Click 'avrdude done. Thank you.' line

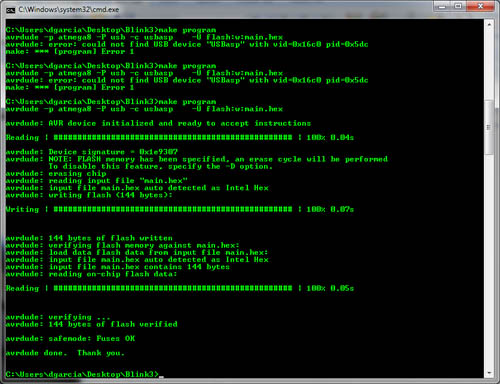65,353
